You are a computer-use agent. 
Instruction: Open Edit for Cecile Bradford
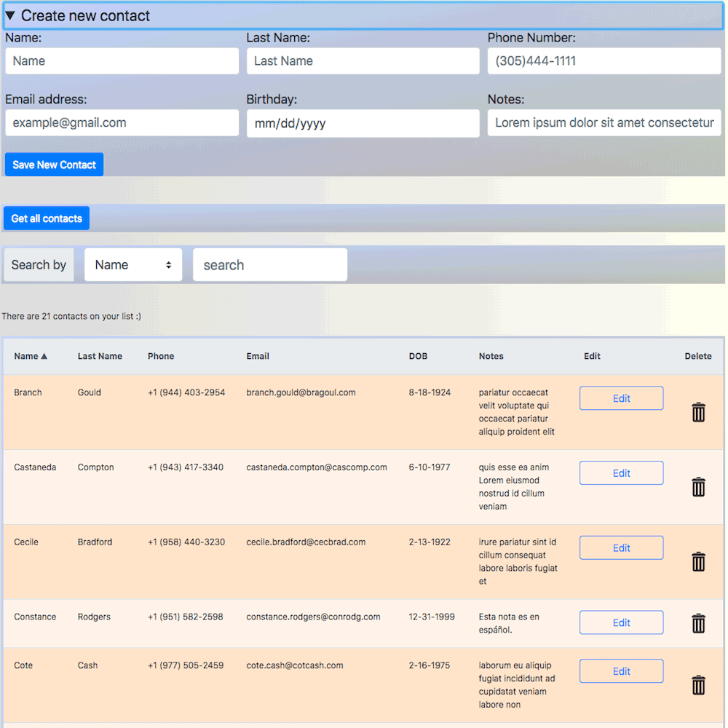(621, 547)
